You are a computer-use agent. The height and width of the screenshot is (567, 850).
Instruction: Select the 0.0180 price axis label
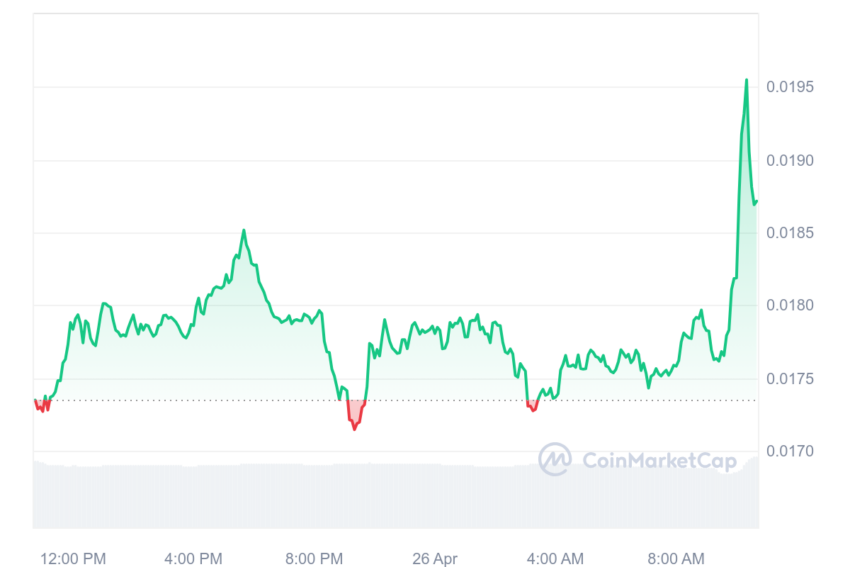tap(790, 305)
